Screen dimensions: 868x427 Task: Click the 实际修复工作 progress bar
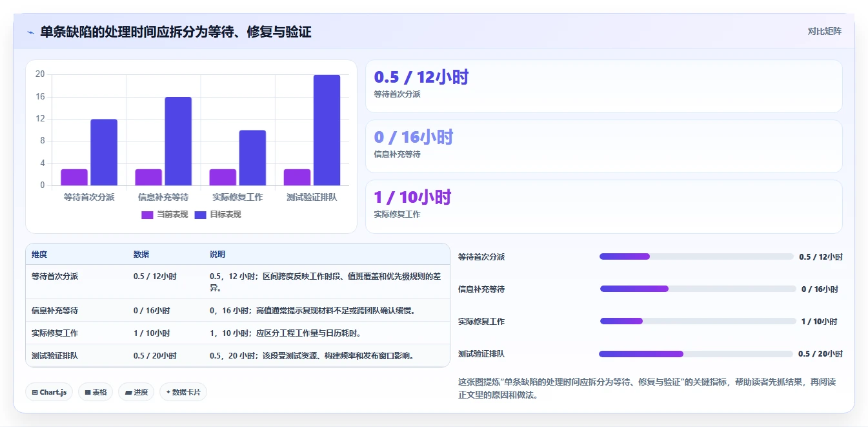click(698, 321)
